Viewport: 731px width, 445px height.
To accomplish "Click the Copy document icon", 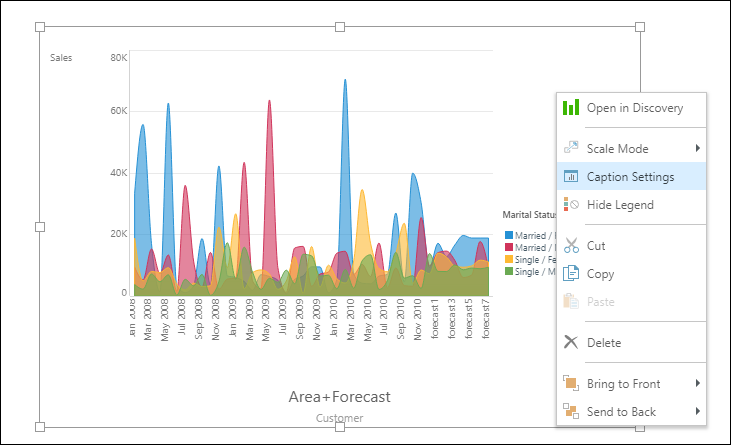I will pyautogui.click(x=571, y=273).
